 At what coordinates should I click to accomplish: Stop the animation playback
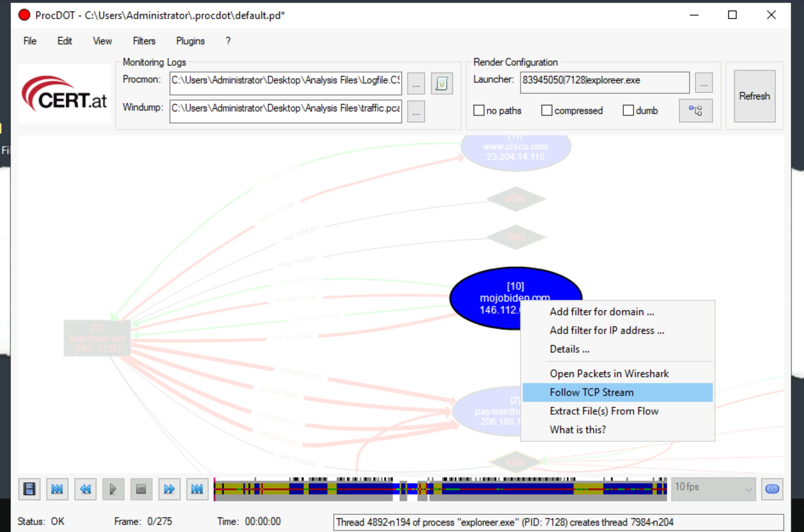(x=141, y=489)
